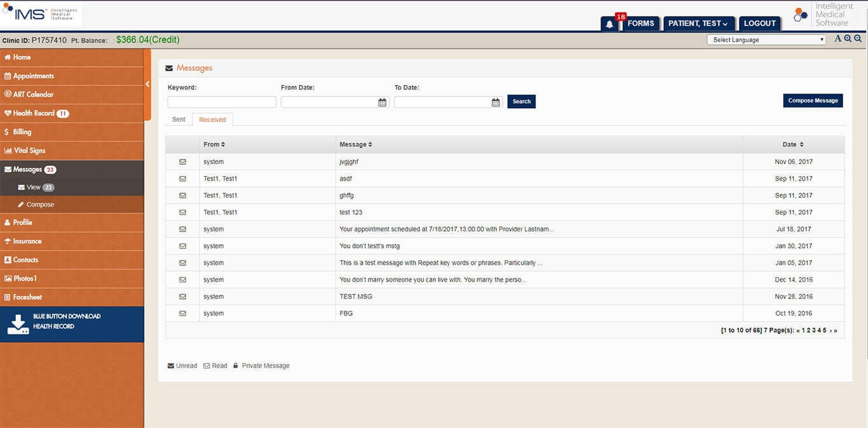Screen dimensions: 868x428
Task: Open the envelope icon next to the FBG message
Action: [182, 313]
